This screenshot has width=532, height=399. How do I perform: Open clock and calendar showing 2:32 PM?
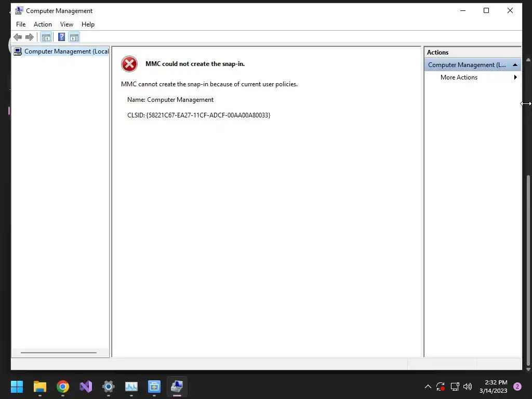click(x=494, y=387)
